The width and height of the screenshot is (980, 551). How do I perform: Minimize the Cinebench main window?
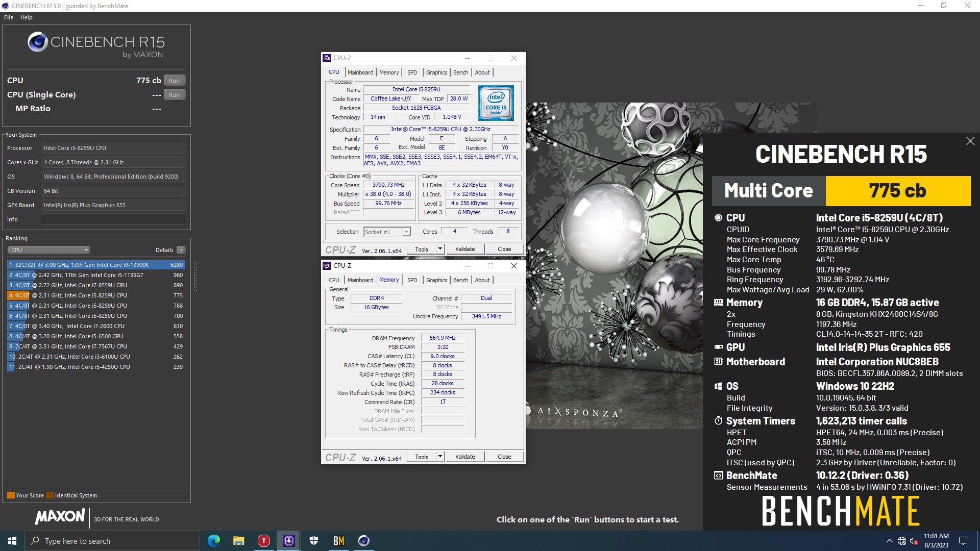[920, 6]
